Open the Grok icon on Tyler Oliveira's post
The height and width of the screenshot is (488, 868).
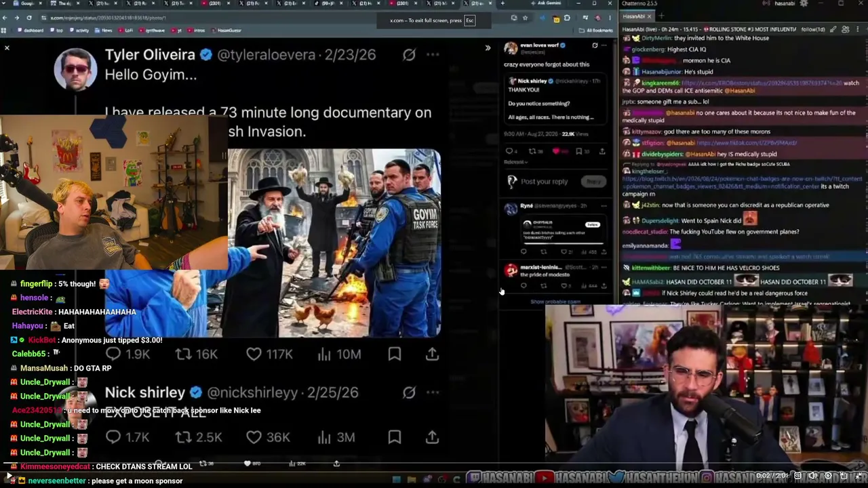tap(409, 55)
